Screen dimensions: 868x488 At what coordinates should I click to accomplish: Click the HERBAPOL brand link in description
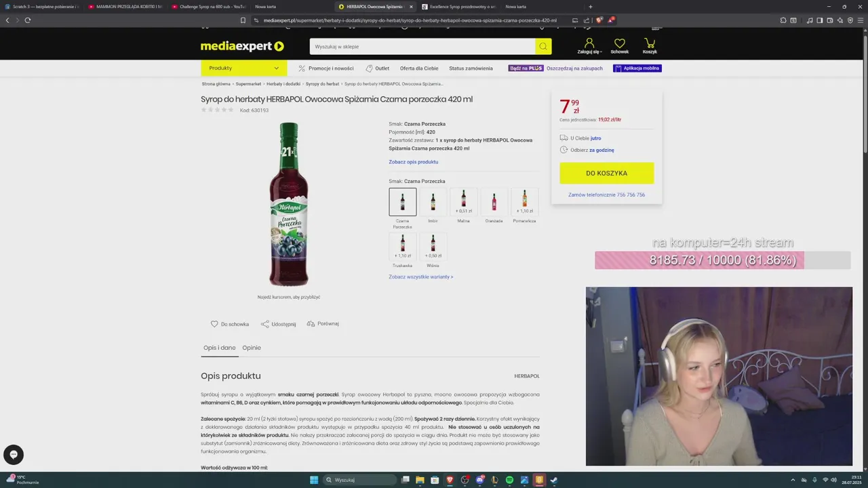(x=527, y=376)
